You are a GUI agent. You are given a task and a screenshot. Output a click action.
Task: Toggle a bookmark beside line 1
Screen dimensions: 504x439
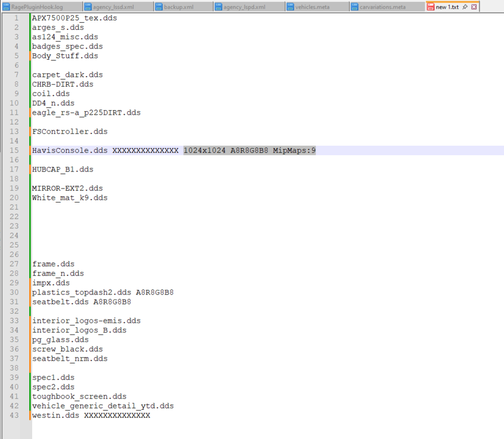point(26,18)
